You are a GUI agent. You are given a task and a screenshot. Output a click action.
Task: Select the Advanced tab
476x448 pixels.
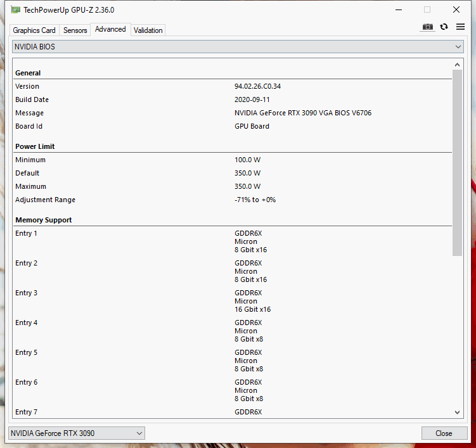(x=110, y=29)
